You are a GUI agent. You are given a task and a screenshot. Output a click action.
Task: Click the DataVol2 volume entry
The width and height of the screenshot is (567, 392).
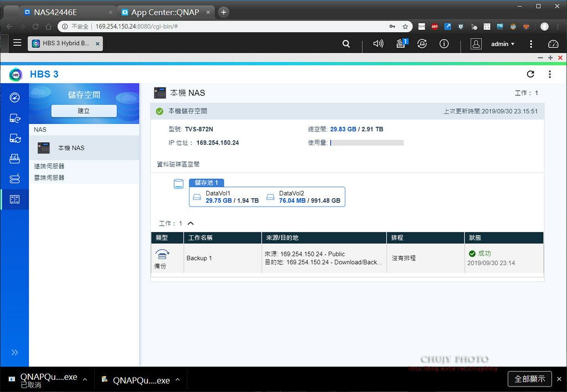pyautogui.click(x=304, y=197)
